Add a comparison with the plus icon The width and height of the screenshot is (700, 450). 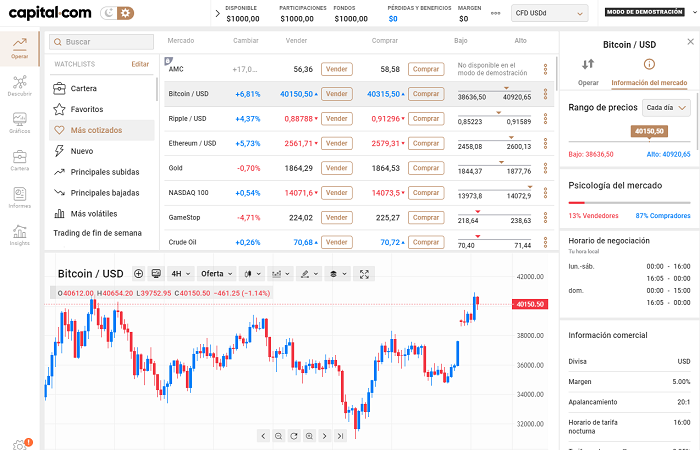click(138, 274)
